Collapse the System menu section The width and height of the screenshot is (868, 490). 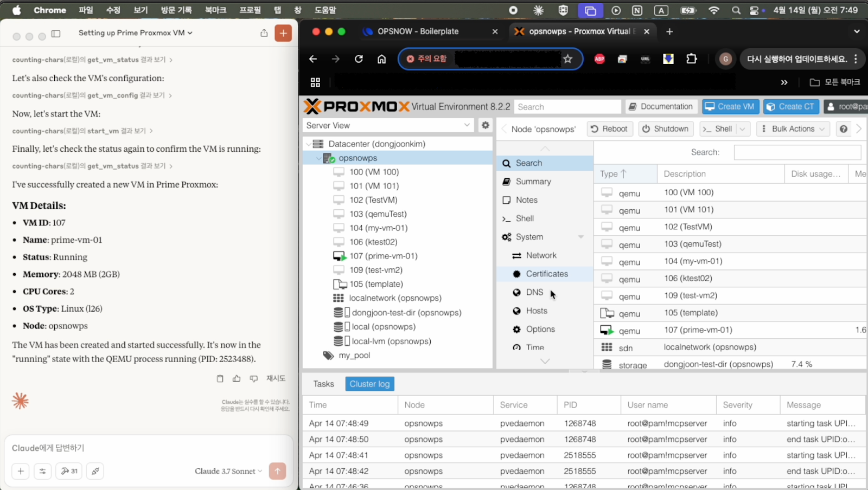[581, 237]
